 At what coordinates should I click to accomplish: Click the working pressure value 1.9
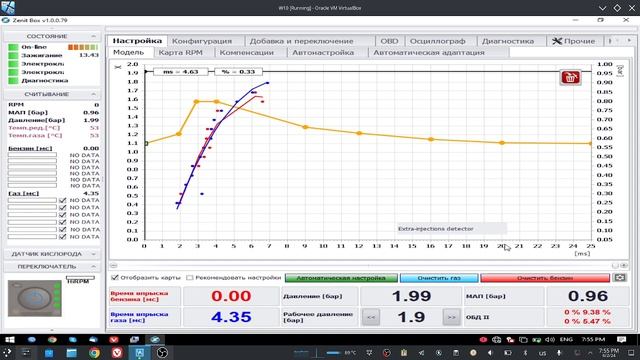[411, 317]
